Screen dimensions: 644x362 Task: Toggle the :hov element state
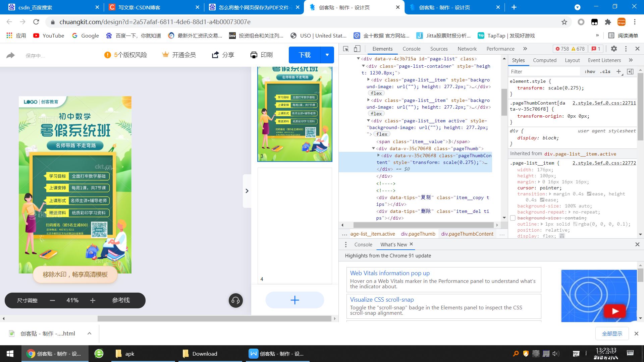pyautogui.click(x=590, y=71)
